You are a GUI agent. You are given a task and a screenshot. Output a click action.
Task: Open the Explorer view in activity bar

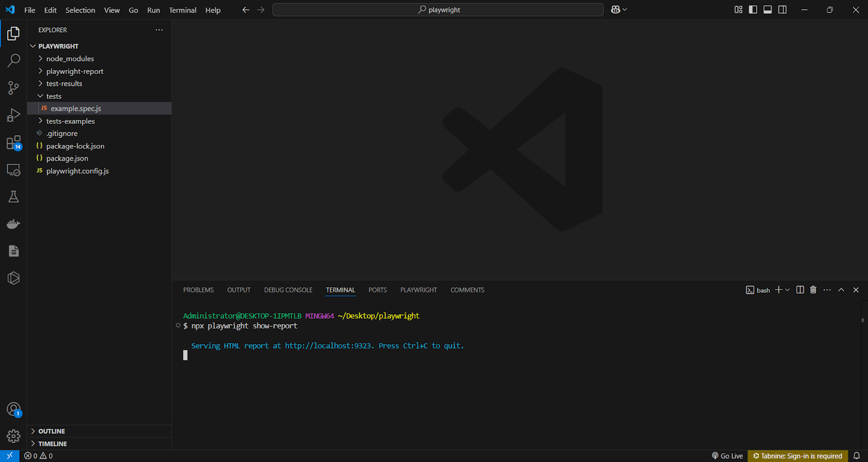(14, 34)
